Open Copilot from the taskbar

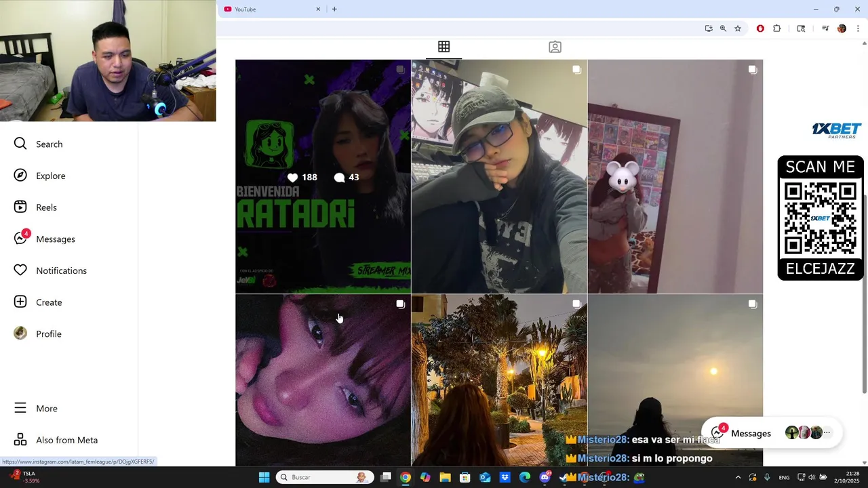pyautogui.click(x=425, y=477)
